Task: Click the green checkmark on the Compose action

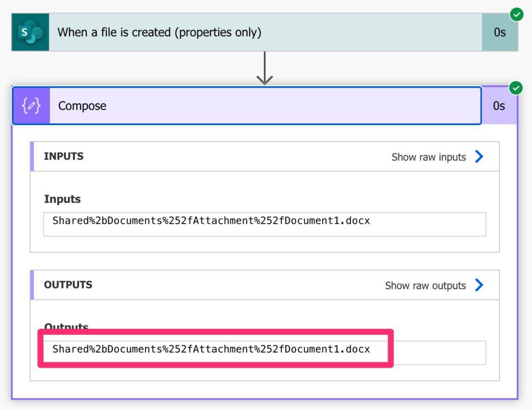Action: pyautogui.click(x=515, y=88)
